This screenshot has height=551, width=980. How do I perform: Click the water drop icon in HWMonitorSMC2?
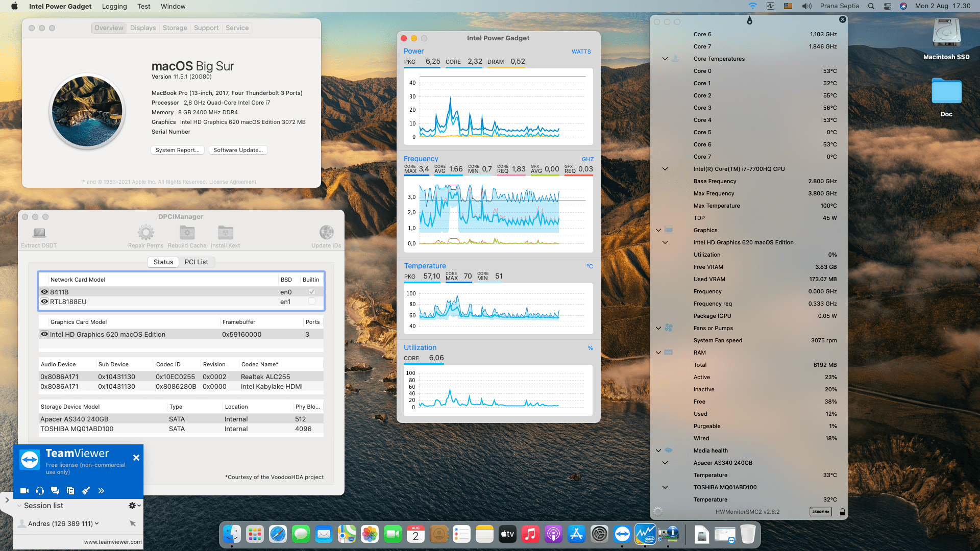pyautogui.click(x=749, y=20)
